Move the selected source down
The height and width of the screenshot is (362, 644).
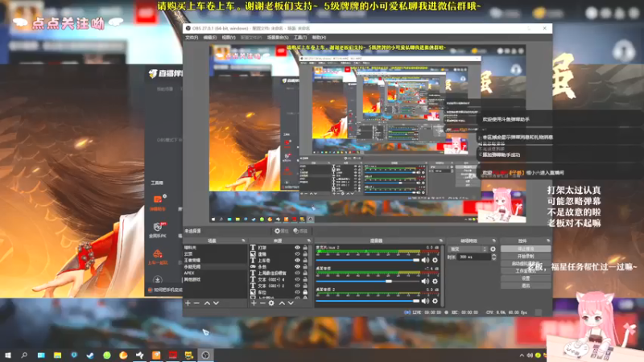pyautogui.click(x=291, y=303)
